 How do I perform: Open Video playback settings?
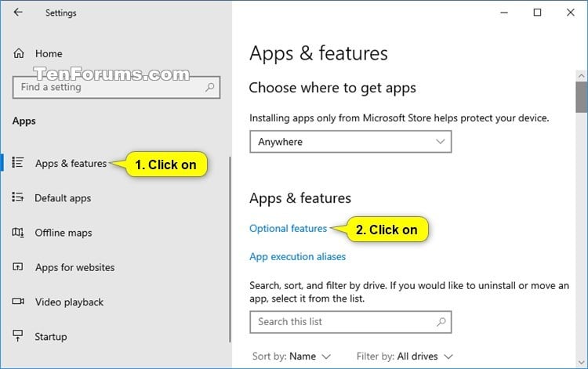tap(69, 302)
